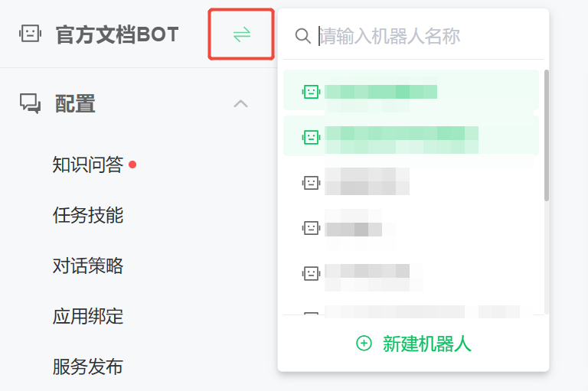Select the second green-highlighted robot in list
Image resolution: width=588 pixels, height=391 pixels.
point(411,137)
